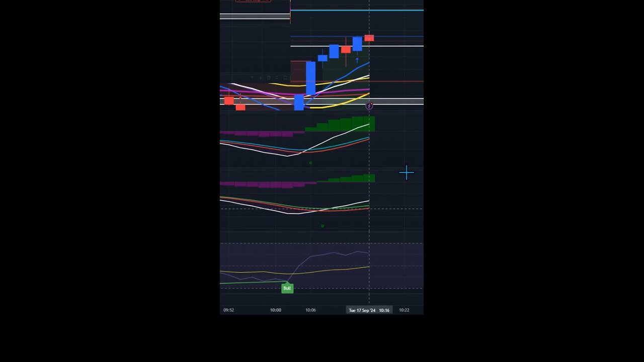Select the green Bull signal label
Viewport: 644px width, 362px height.
287,288
